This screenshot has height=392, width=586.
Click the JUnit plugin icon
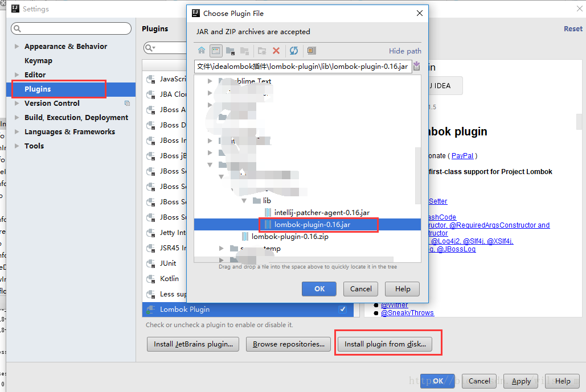(150, 263)
